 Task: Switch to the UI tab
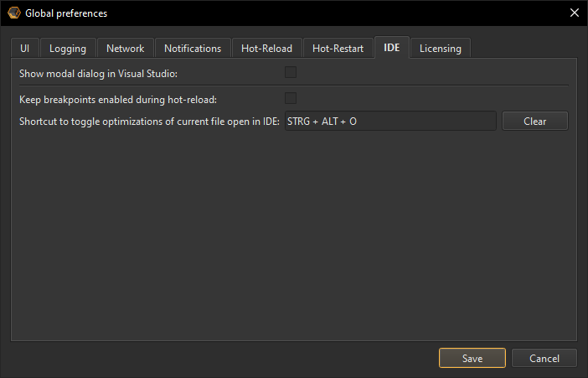(x=25, y=48)
